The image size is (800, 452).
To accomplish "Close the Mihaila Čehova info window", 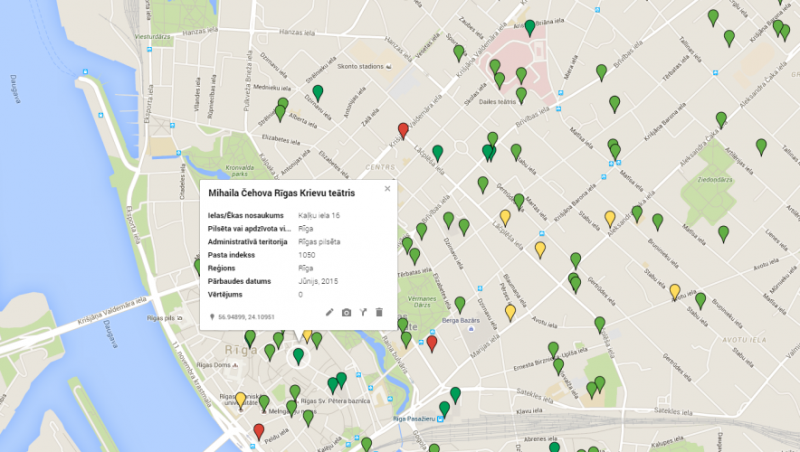I will click(387, 188).
